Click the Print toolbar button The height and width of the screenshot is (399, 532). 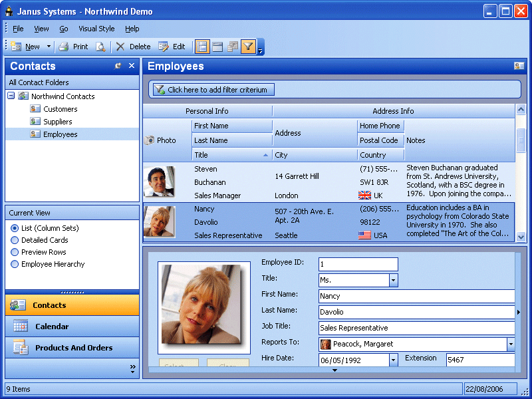[x=74, y=47]
